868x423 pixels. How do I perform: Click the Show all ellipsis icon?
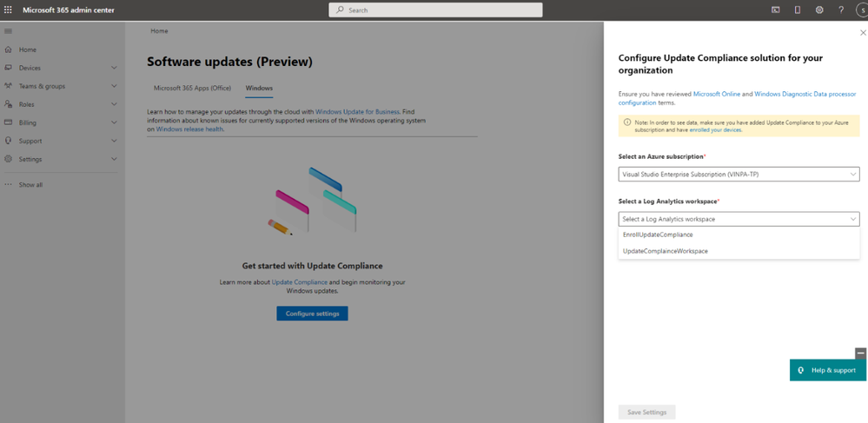pos(8,184)
